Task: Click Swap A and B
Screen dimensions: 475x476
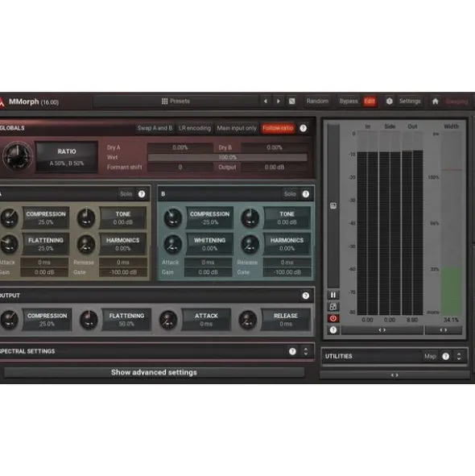Action: coord(155,128)
